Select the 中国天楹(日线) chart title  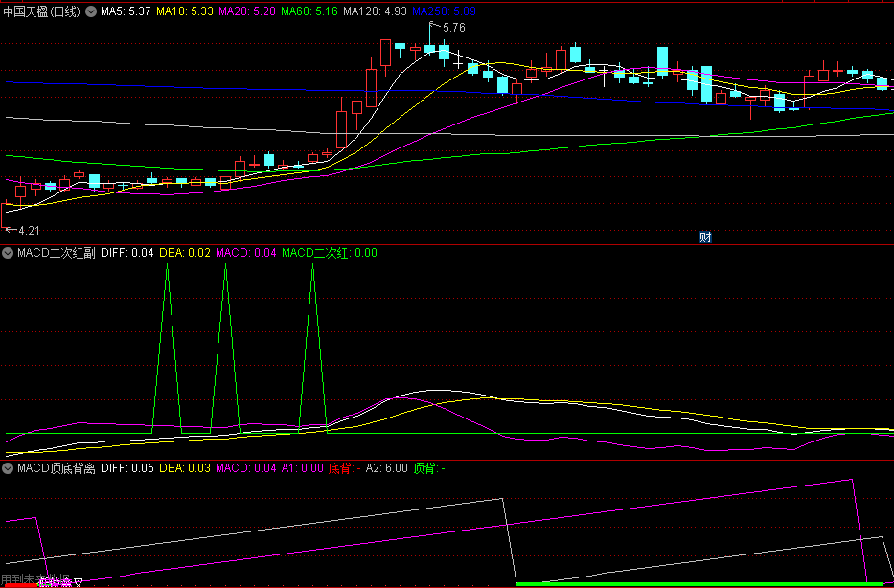point(41,11)
